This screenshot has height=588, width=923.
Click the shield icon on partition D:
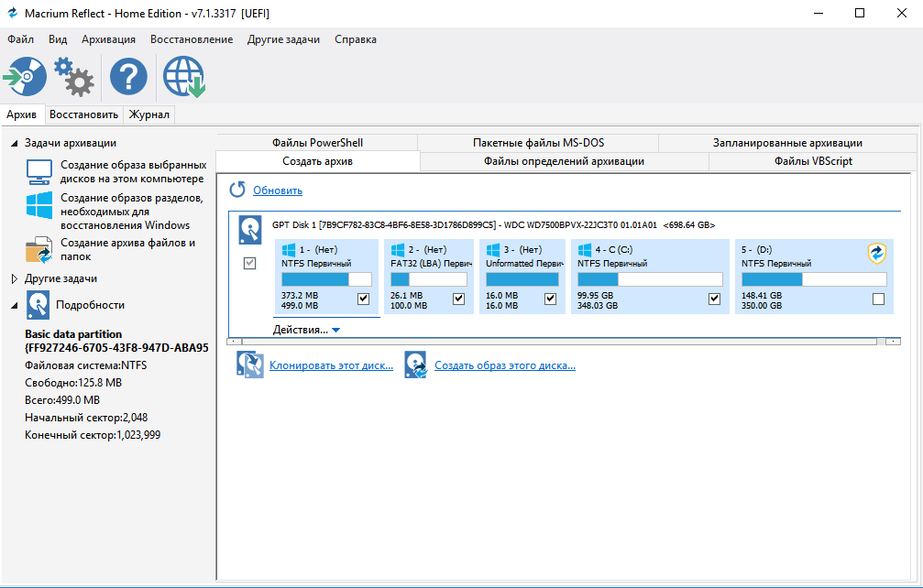[x=877, y=254]
